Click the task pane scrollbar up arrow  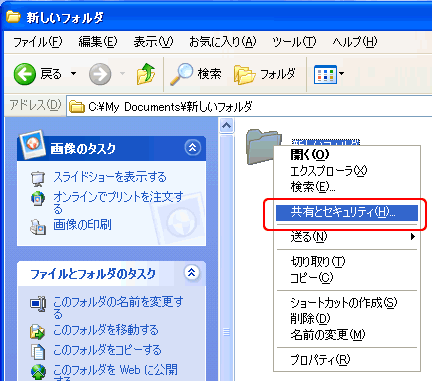(x=227, y=126)
